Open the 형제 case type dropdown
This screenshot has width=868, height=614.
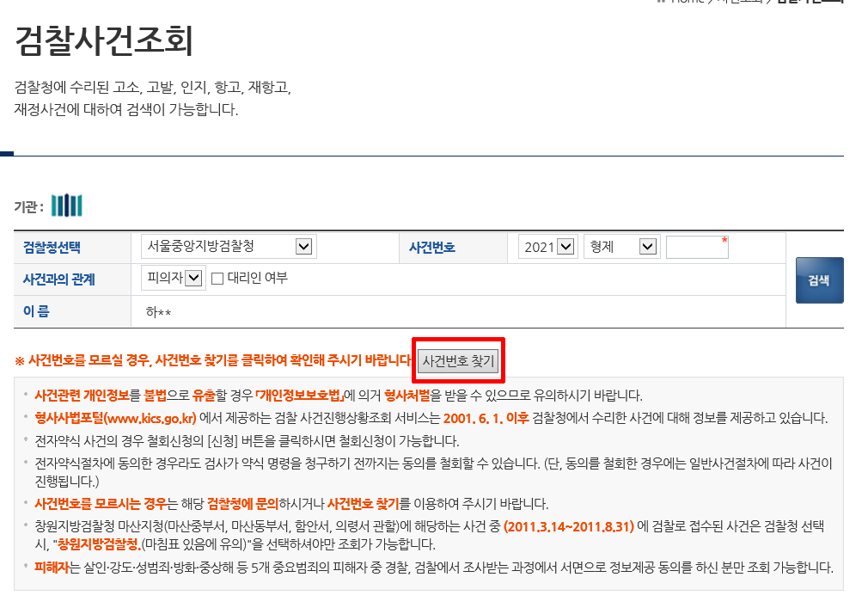pyautogui.click(x=620, y=247)
